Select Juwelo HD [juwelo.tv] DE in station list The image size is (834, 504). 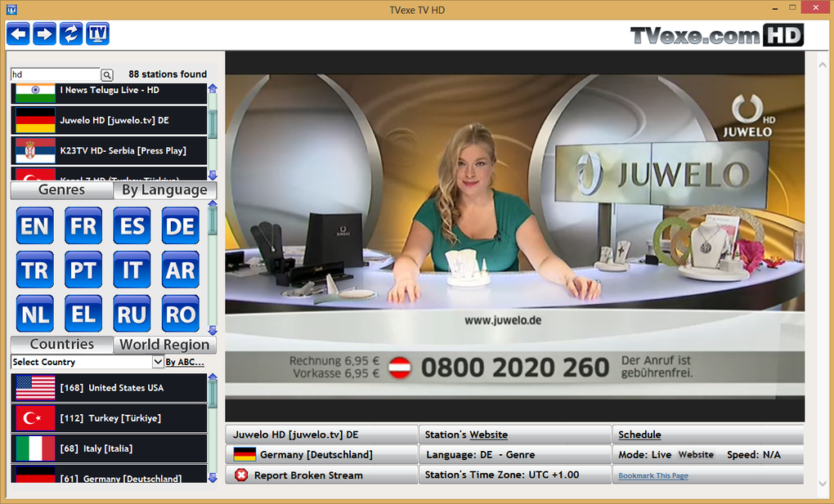(109, 120)
